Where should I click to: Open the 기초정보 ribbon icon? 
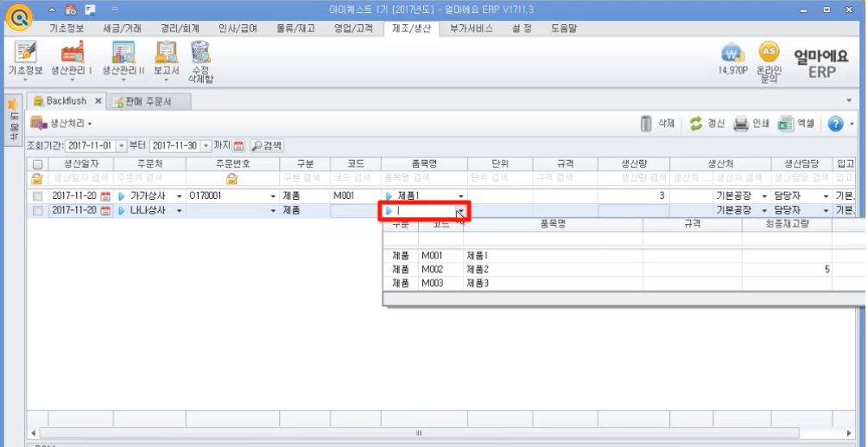(x=25, y=53)
